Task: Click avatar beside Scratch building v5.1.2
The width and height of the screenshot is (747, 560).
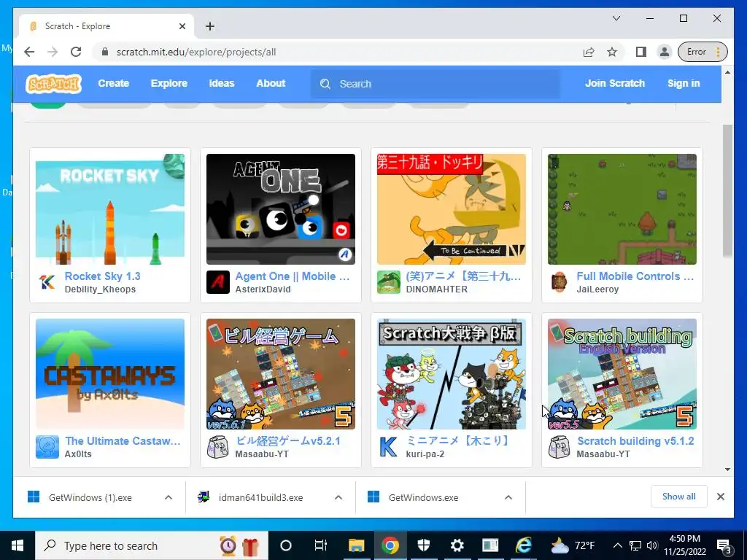Action: 560,447
